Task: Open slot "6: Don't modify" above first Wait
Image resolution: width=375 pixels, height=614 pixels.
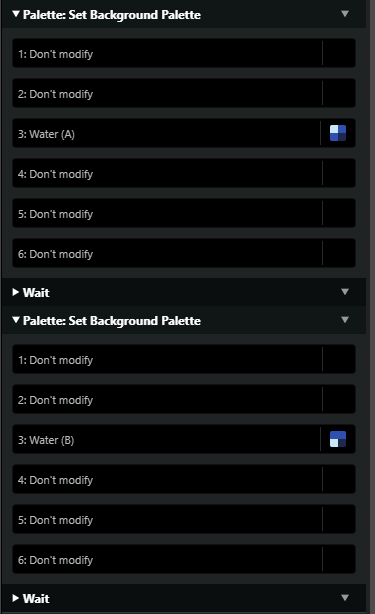Action: 184,253
